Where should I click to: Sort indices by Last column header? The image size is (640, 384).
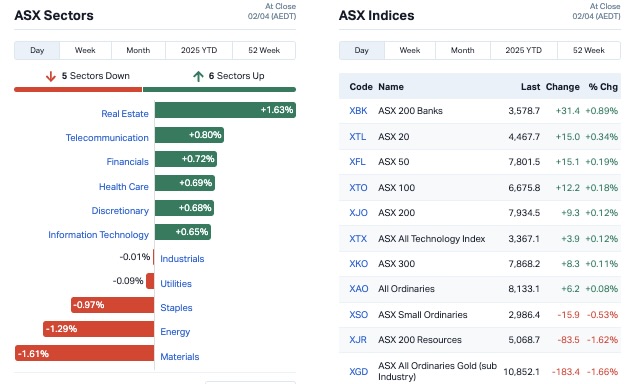(x=530, y=87)
